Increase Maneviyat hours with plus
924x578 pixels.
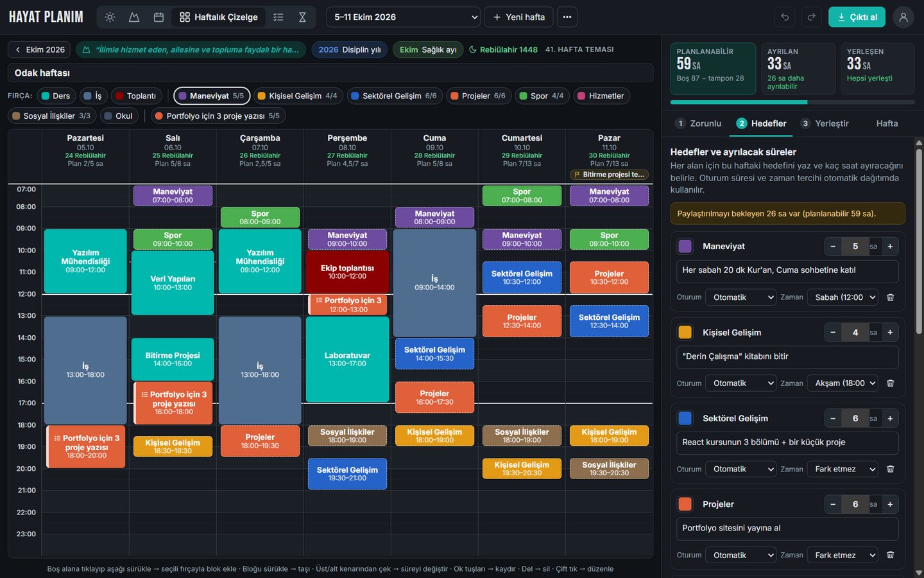[890, 247]
